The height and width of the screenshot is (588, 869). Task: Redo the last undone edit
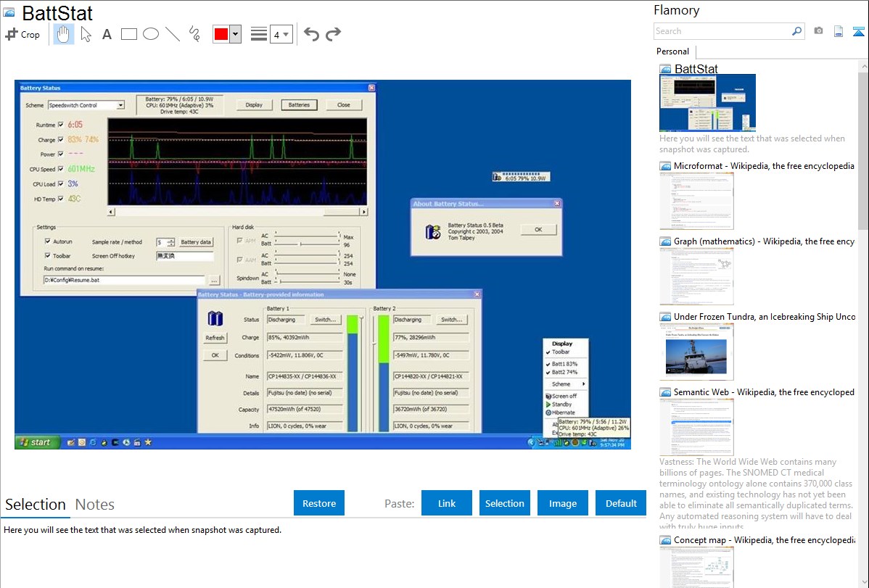(333, 34)
